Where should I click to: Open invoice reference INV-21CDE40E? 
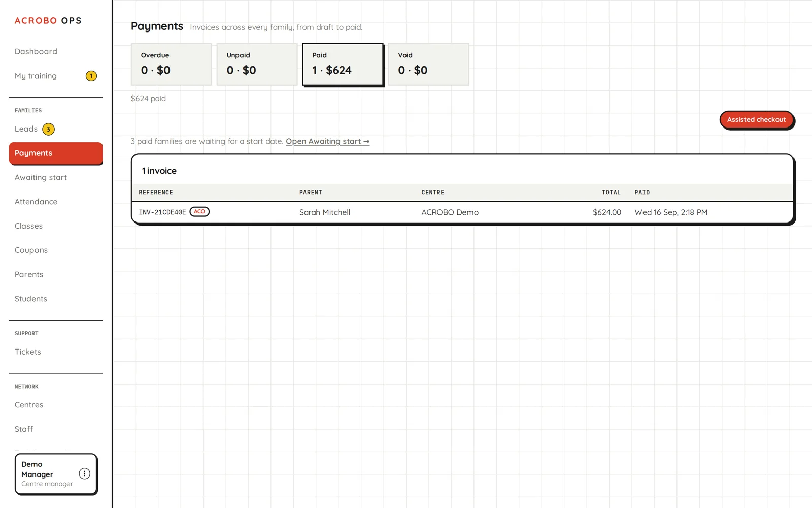click(x=162, y=212)
